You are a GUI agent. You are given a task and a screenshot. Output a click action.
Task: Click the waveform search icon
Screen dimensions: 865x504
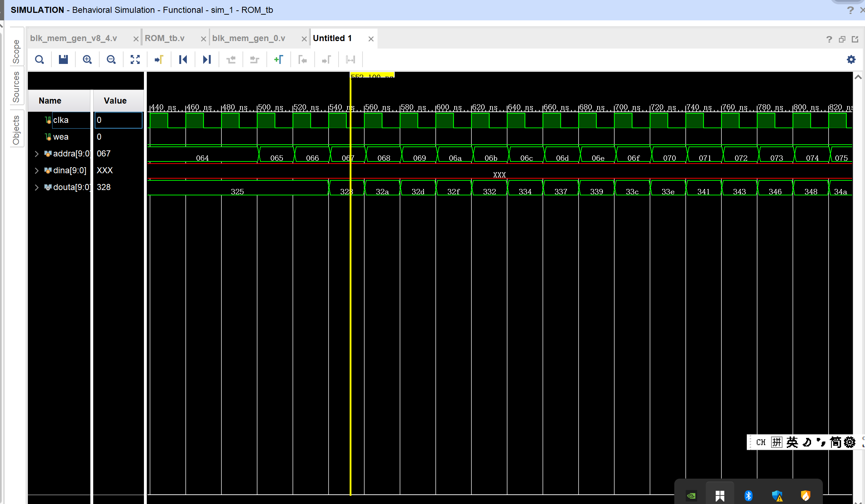point(39,59)
